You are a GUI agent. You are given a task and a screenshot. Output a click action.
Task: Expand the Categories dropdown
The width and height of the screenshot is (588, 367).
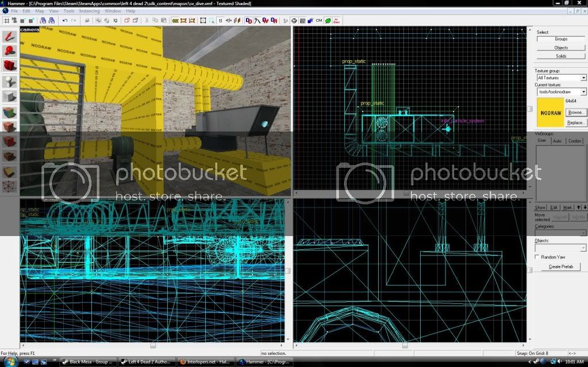tap(583, 233)
